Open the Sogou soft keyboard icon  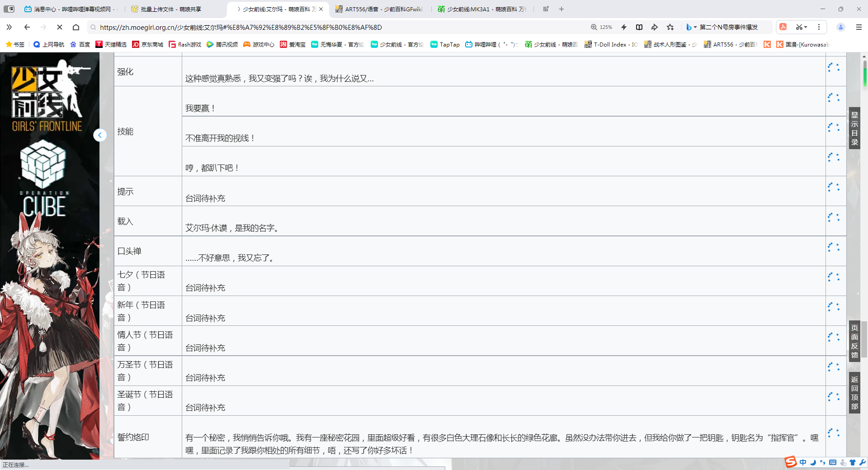pos(833,462)
